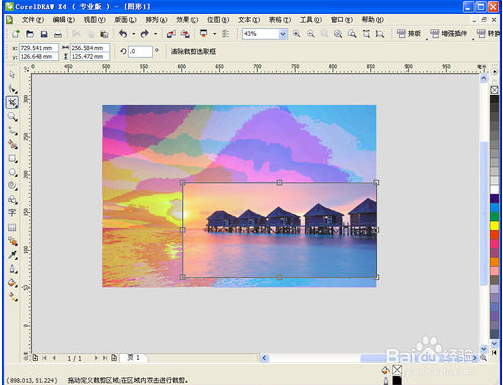The width and height of the screenshot is (503, 385).
Task: Open the 视图 (View) menu
Action: [95, 20]
